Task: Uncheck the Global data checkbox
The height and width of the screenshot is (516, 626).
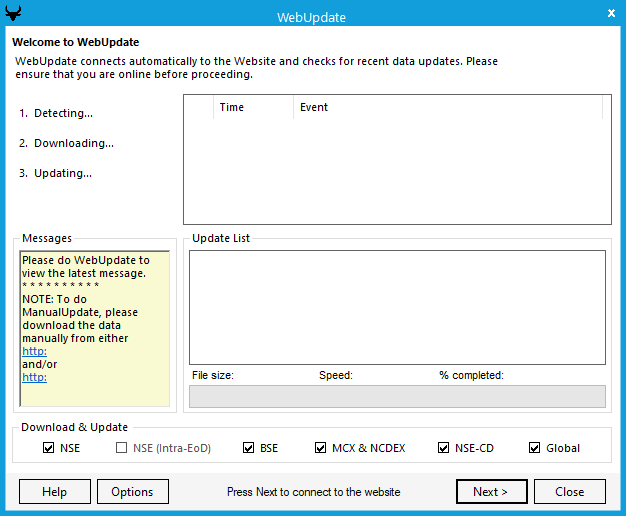Action: pos(535,448)
